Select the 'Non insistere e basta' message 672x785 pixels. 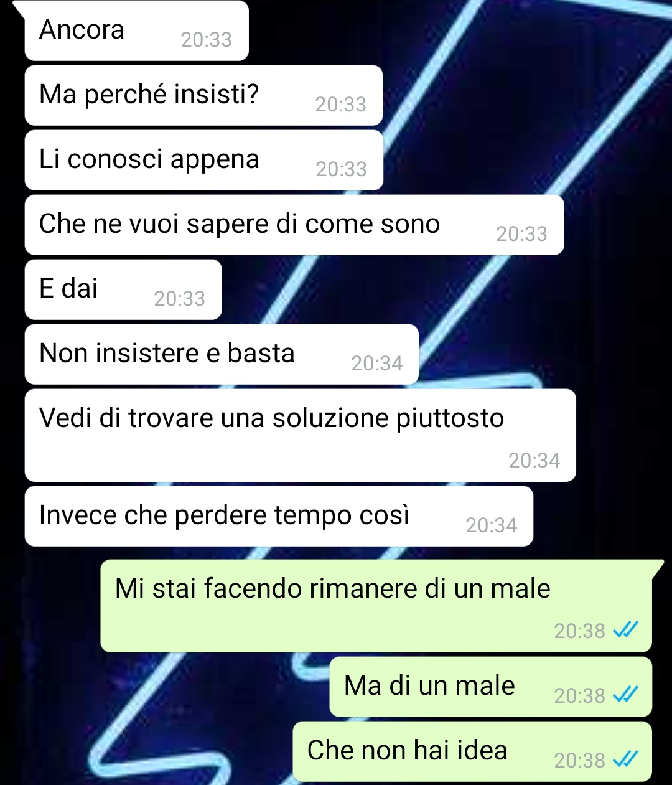pos(222,354)
